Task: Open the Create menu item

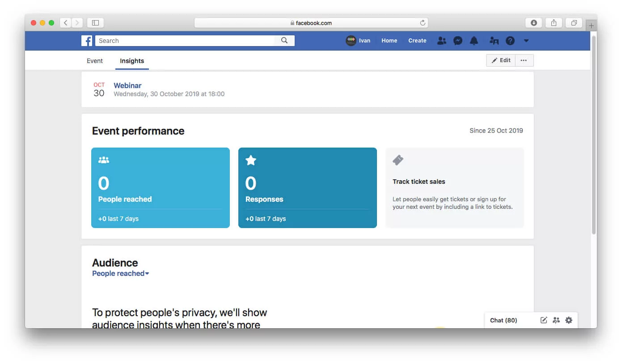Action: (417, 40)
